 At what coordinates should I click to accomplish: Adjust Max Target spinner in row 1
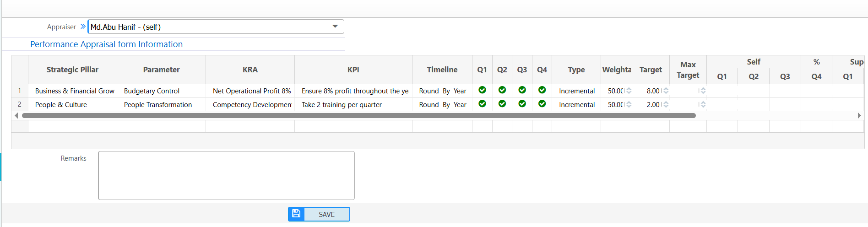pos(703,91)
